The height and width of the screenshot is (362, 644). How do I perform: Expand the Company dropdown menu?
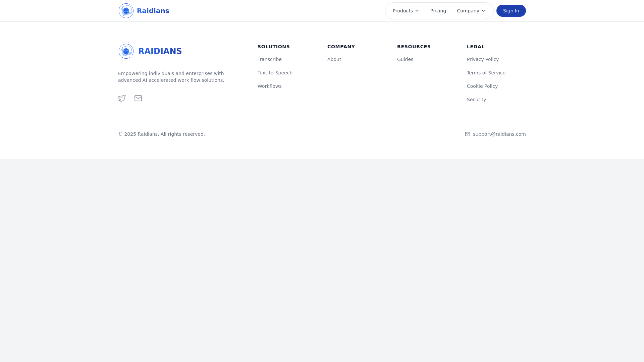[x=471, y=11]
